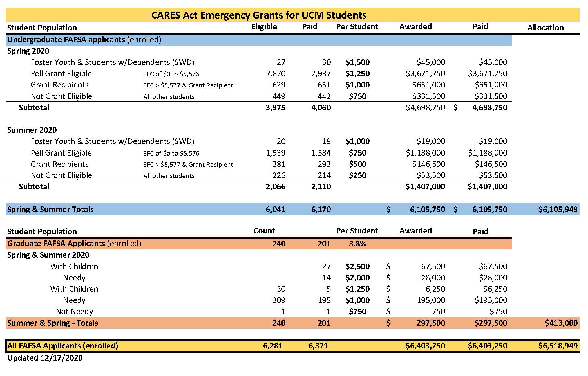
Task: Select the $3,671,250 paid amount for Pell Grant
Action: tap(488, 74)
